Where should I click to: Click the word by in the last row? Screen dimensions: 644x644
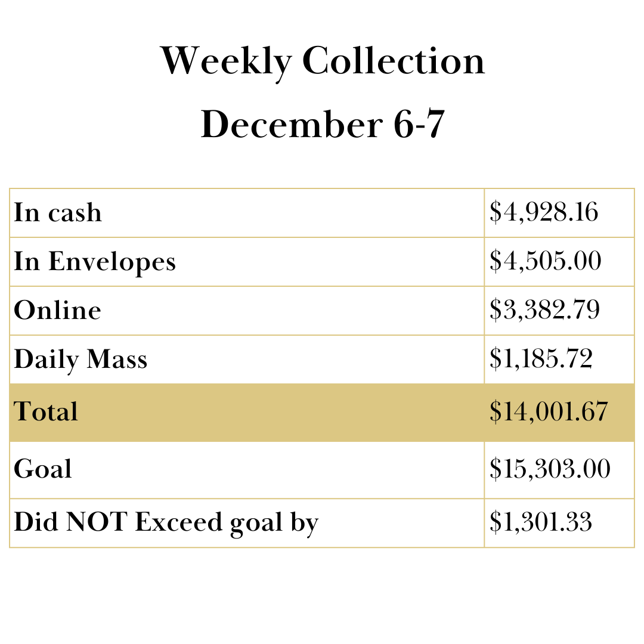[x=304, y=524]
